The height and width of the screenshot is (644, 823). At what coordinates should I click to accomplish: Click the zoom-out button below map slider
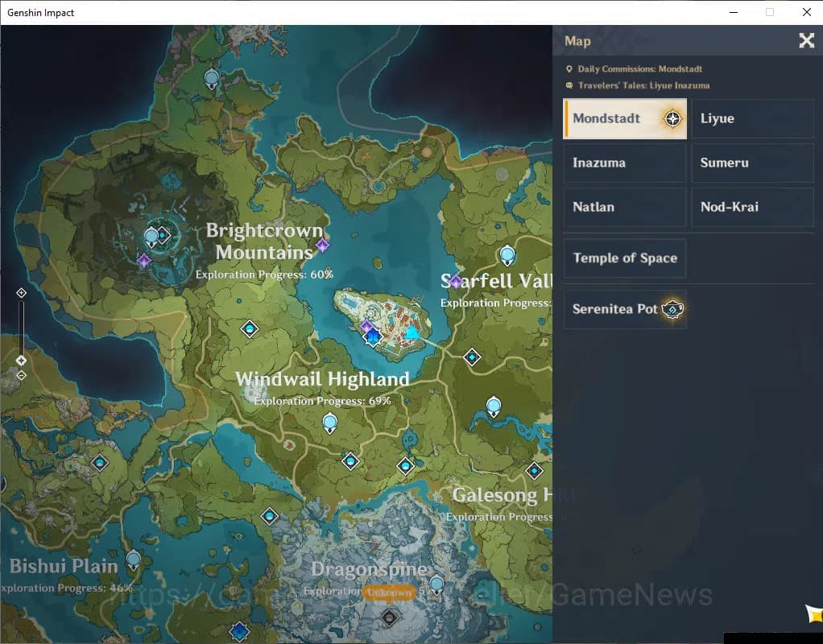click(21, 375)
